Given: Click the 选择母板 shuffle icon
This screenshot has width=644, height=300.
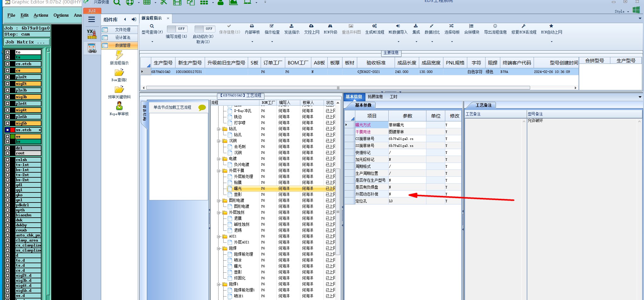Looking at the screenshot, I should click(x=452, y=26).
